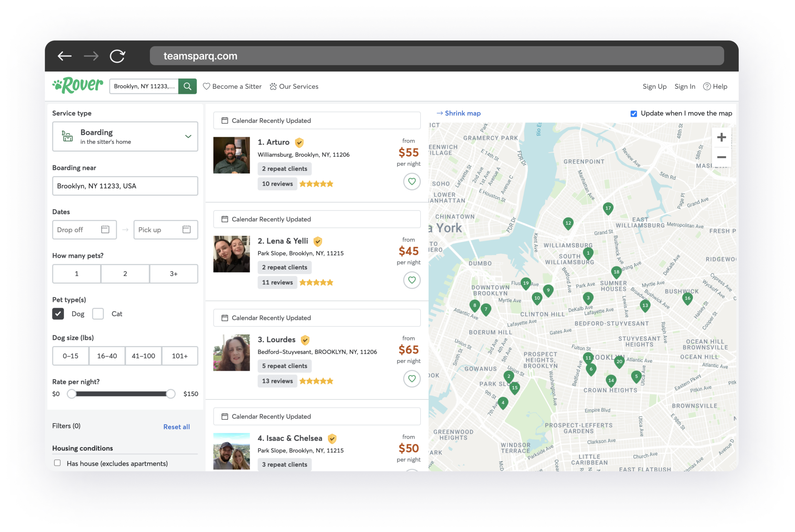
Task: Click the minimum rate slider handle
Action: [71, 394]
